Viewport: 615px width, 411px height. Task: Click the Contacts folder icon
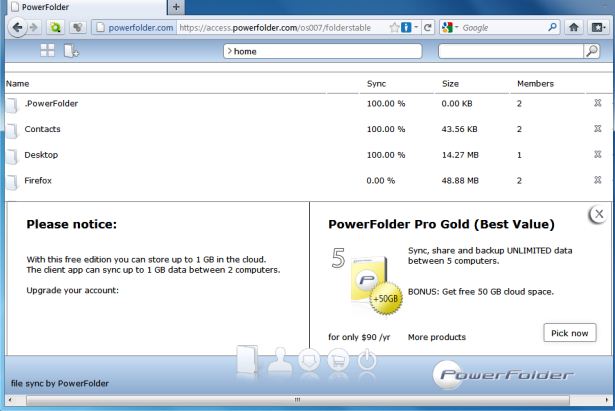tap(12, 131)
